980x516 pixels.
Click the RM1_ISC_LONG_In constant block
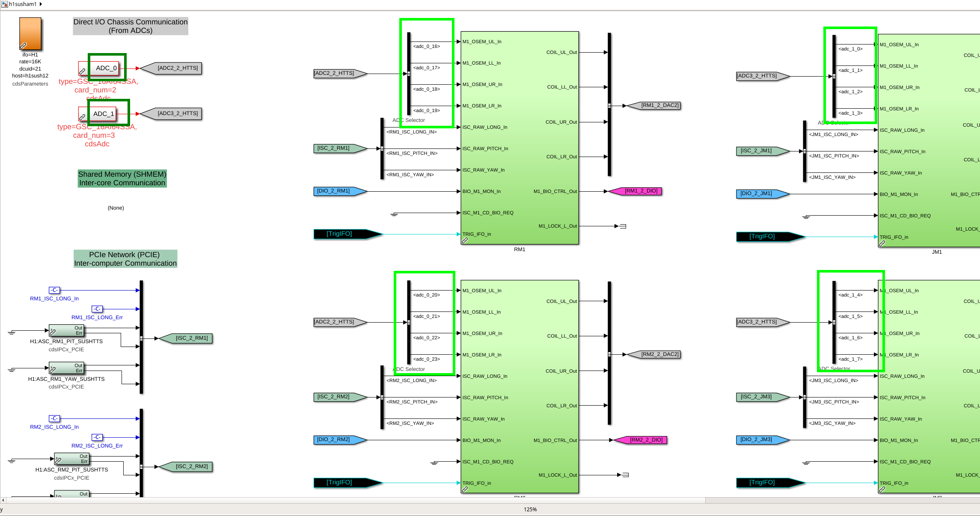[x=54, y=290]
